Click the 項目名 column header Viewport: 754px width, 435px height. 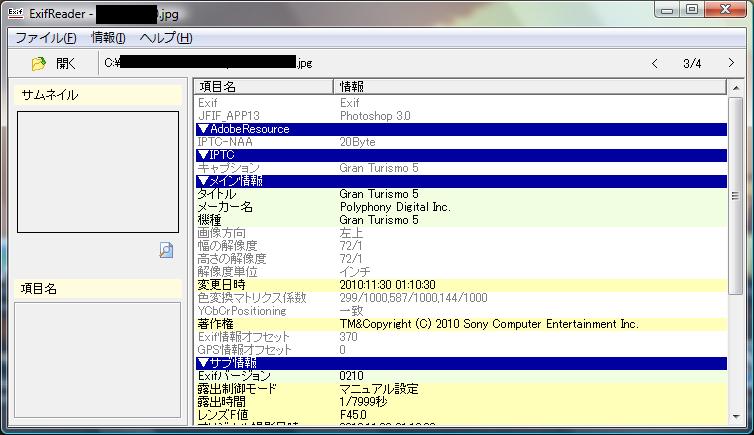pyautogui.click(x=264, y=87)
